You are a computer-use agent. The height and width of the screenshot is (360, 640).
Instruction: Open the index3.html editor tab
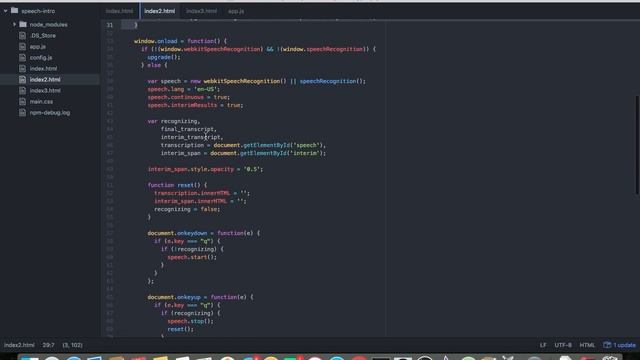pyautogui.click(x=201, y=11)
